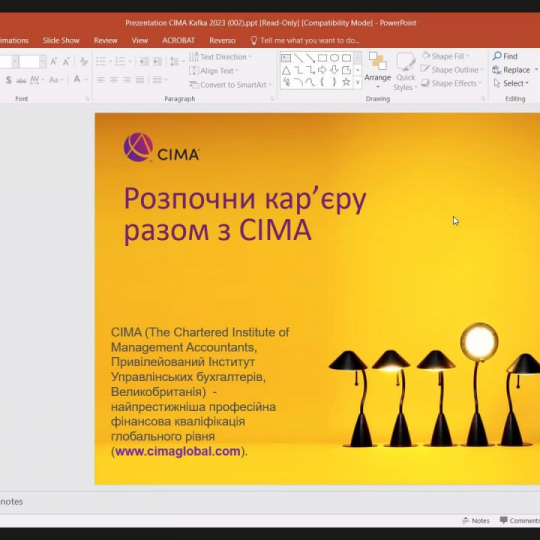Open the Reverso tab

222,41
